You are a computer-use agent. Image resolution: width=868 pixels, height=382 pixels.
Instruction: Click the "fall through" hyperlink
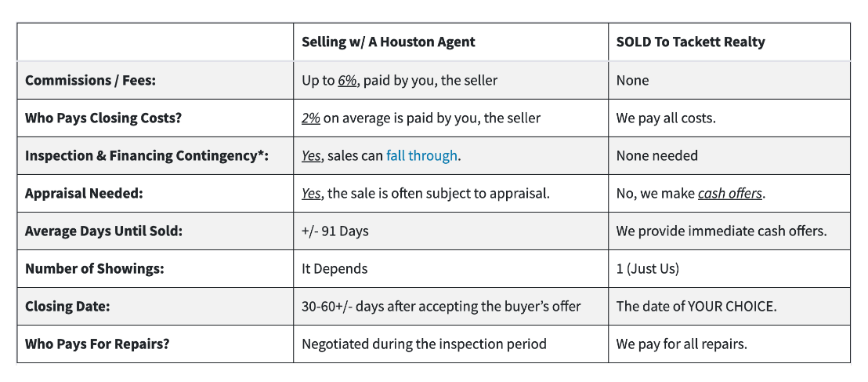pos(421,155)
